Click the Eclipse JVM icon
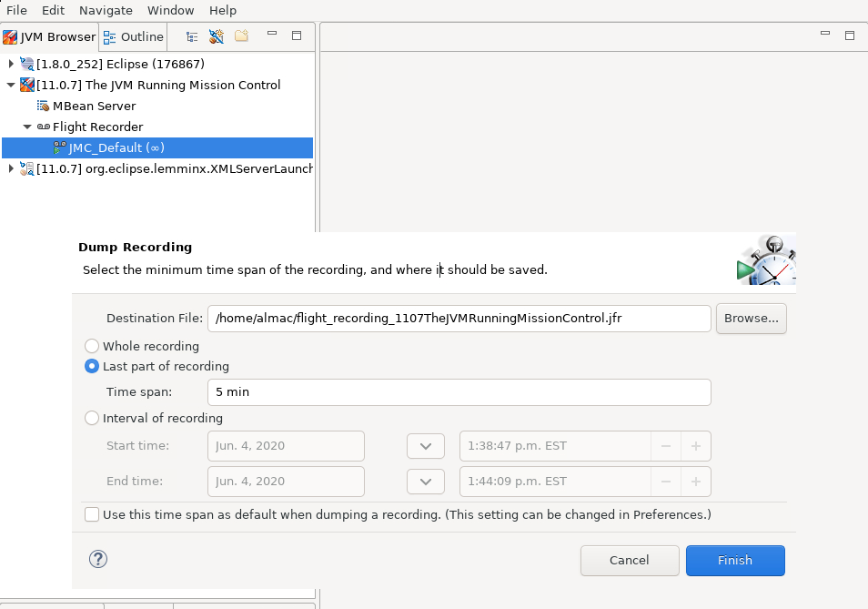Viewport: 868px width, 609px height. (x=27, y=64)
